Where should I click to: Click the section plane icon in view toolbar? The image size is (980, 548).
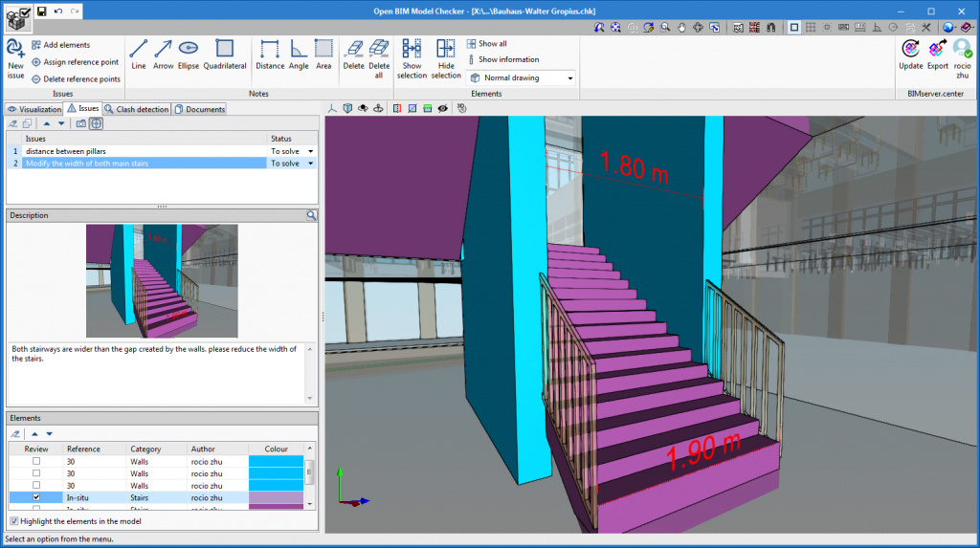(397, 108)
